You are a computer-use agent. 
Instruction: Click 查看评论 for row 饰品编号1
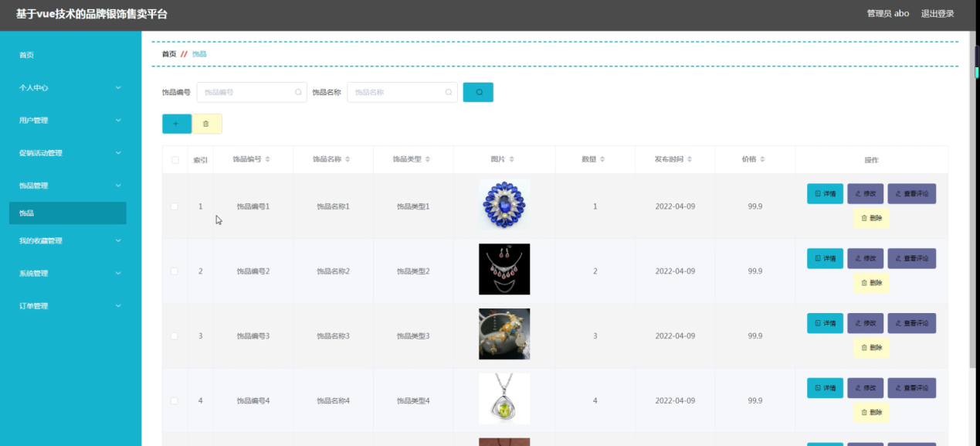911,193
